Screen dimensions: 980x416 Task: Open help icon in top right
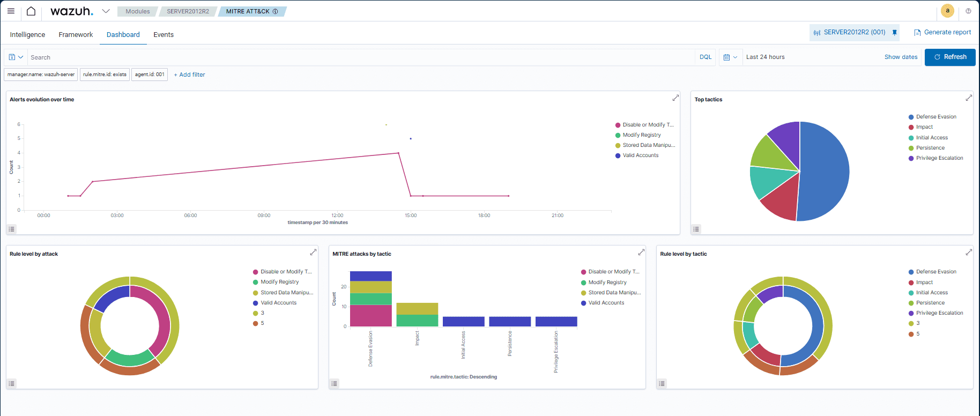[968, 11]
